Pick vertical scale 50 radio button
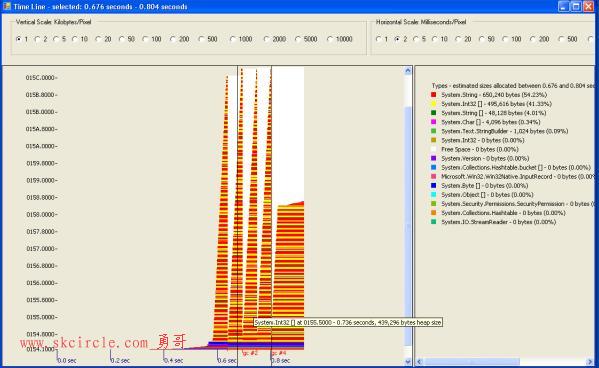The width and height of the screenshot is (599, 368). pyautogui.click(x=122, y=39)
